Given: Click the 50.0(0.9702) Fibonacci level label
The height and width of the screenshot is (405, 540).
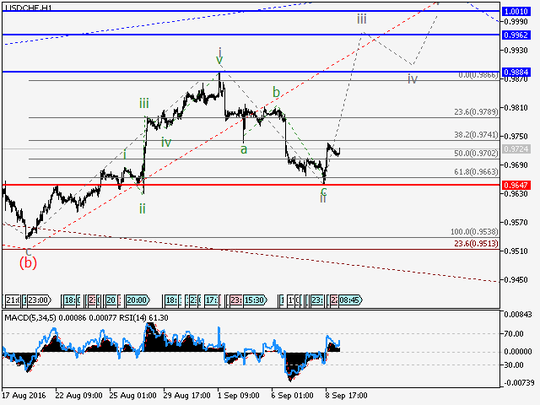Looking at the screenshot, I should 476,153.
